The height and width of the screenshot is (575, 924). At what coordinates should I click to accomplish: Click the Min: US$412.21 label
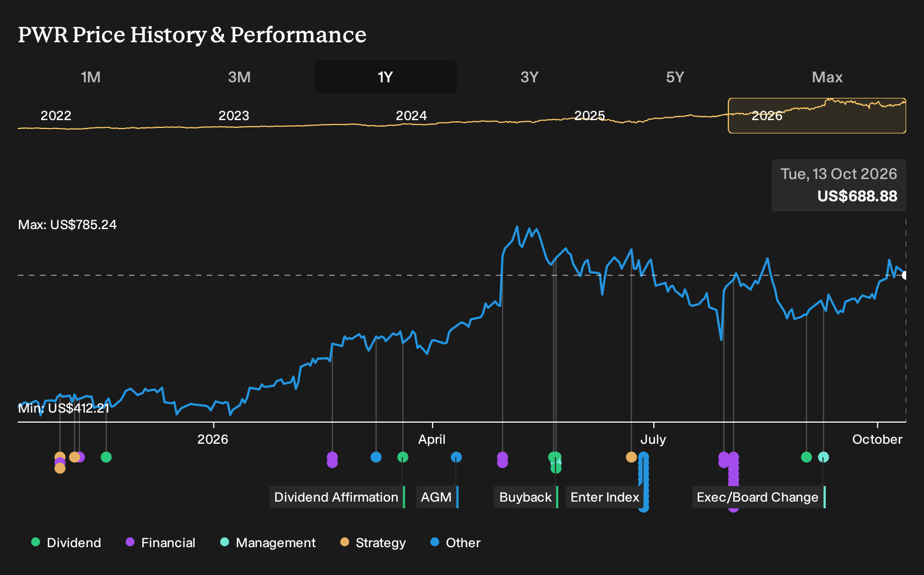63,408
